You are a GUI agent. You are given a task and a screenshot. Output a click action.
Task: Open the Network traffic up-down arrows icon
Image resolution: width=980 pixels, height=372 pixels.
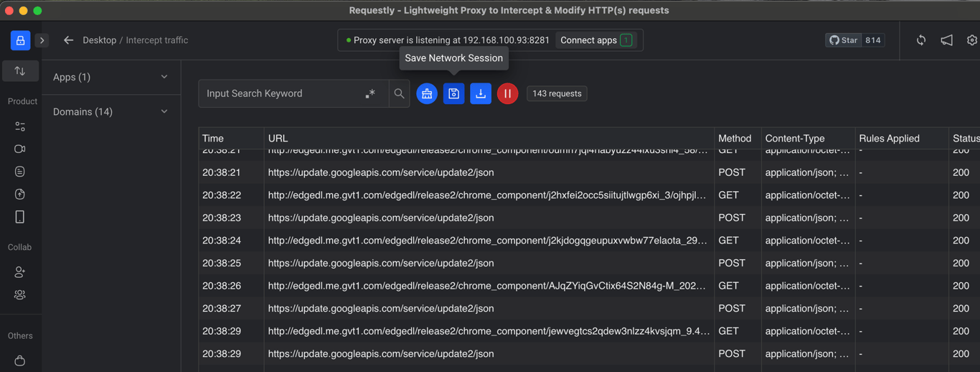tap(20, 70)
